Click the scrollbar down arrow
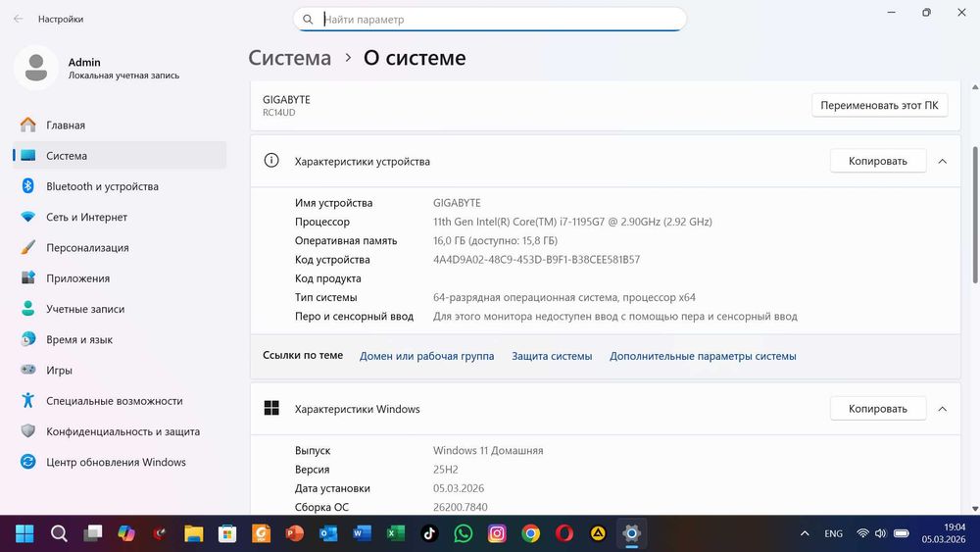 click(x=975, y=509)
